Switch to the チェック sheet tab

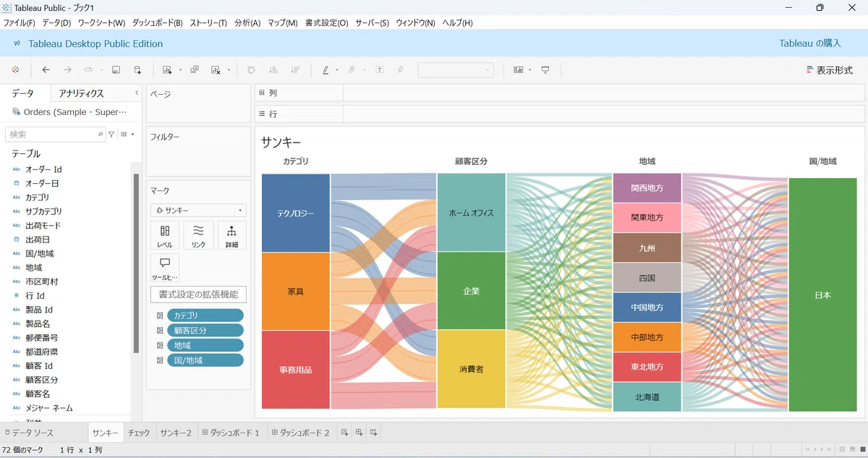tap(139, 433)
